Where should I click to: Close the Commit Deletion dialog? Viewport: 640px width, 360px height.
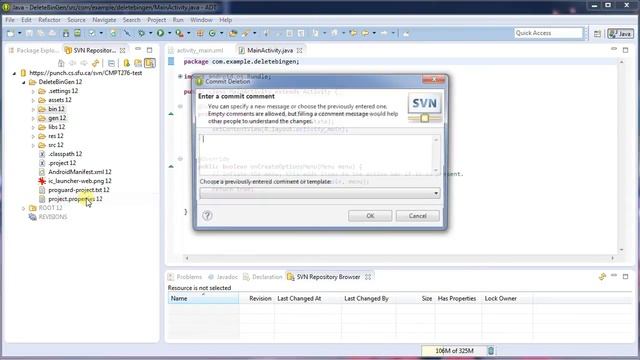[x=433, y=80]
